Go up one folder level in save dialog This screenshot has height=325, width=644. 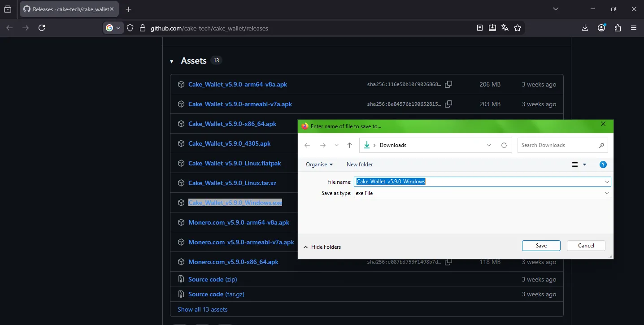[350, 145]
